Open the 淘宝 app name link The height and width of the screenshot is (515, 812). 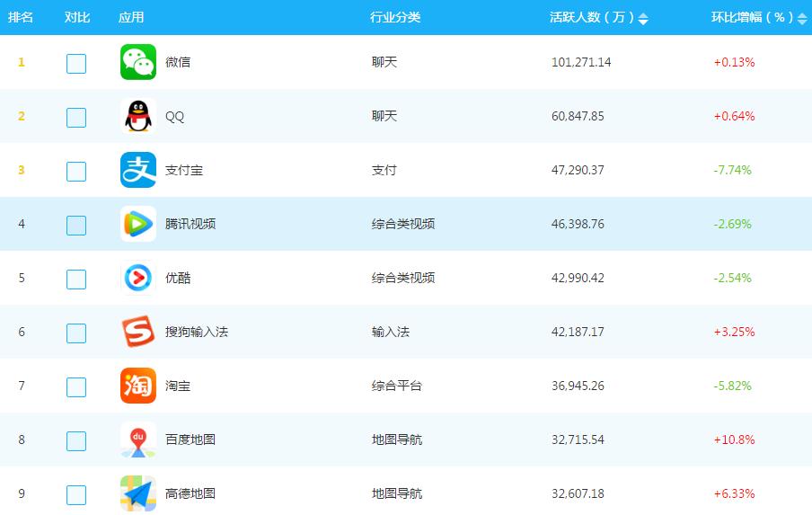178,386
